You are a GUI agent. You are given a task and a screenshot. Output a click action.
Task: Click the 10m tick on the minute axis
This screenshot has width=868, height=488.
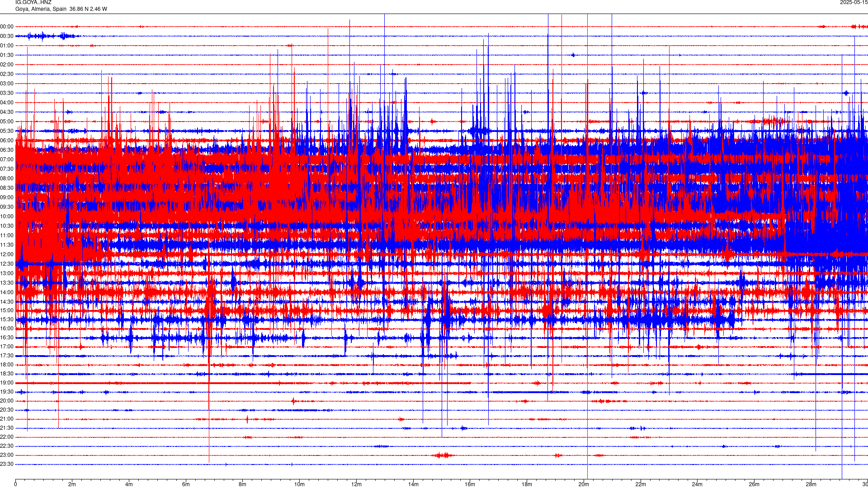click(x=300, y=484)
